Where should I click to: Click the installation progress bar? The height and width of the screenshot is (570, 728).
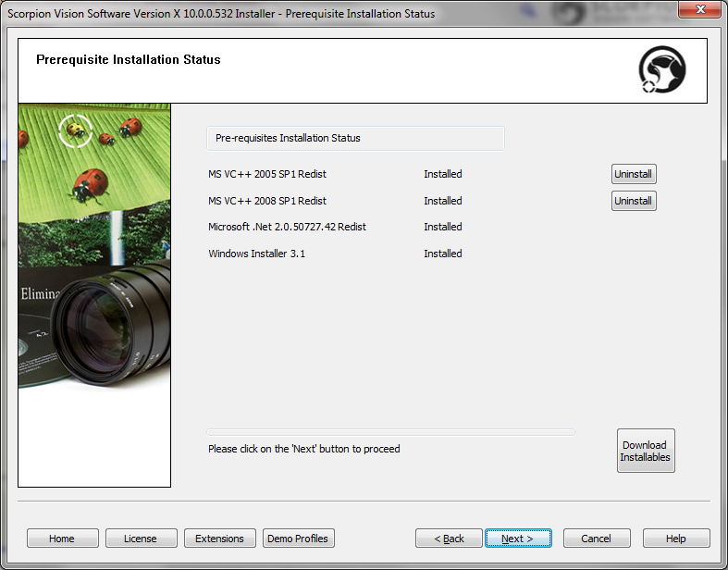(x=390, y=432)
